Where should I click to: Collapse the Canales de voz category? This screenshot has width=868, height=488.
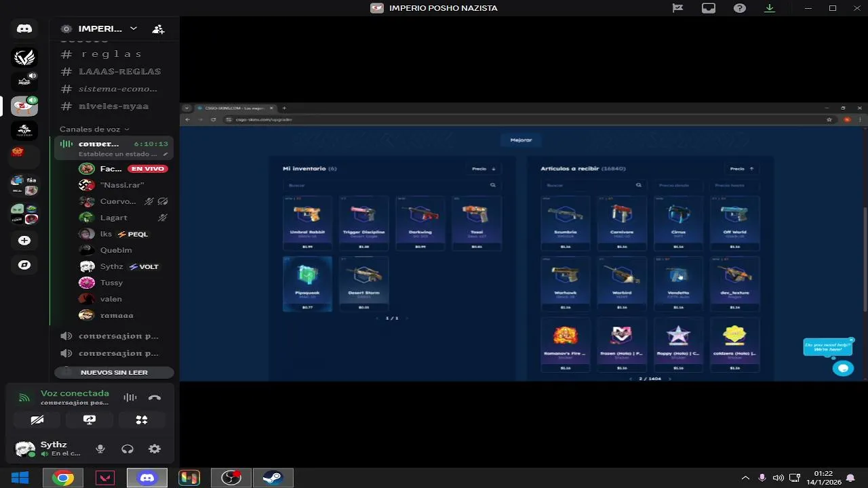(94, 129)
